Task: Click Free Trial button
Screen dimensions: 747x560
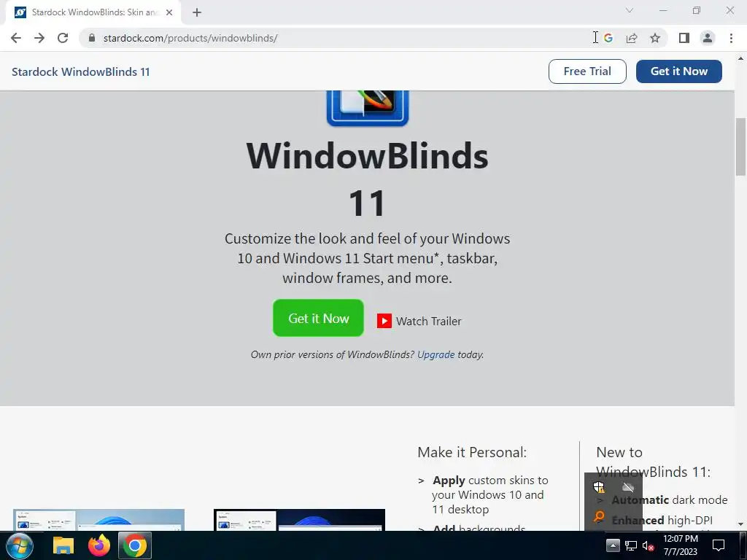Action: (587, 71)
